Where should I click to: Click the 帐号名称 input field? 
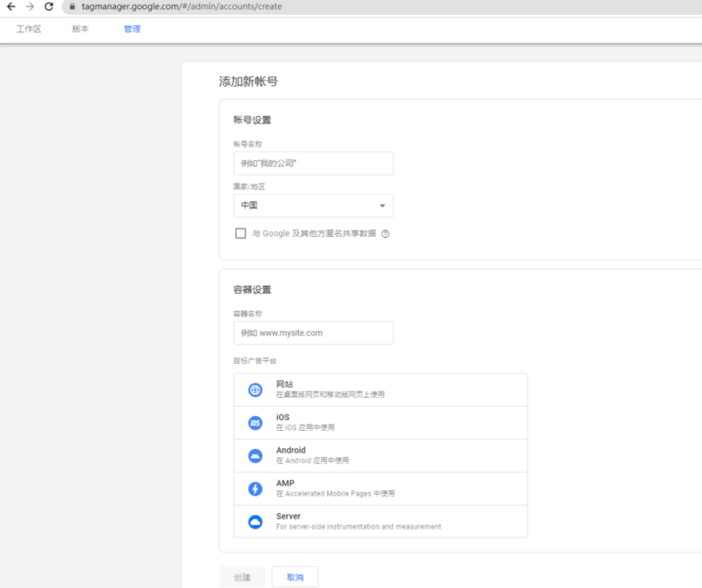[x=314, y=163]
